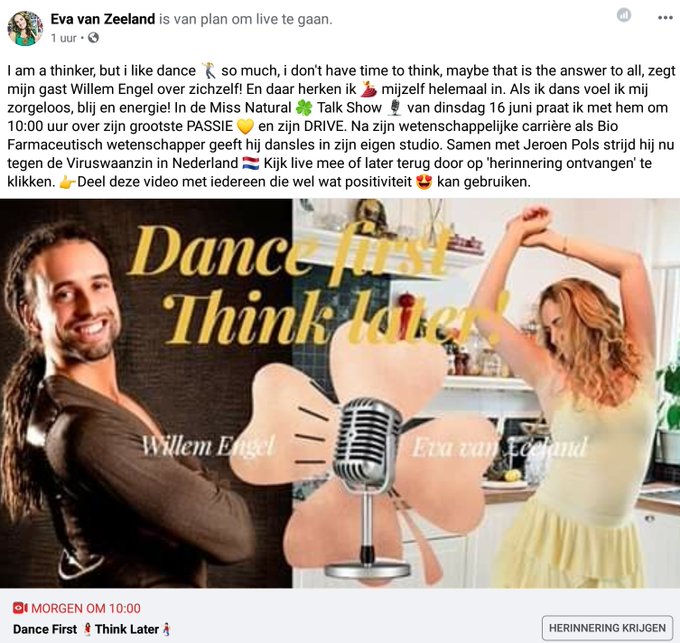Open the Dance first Think later cover image
The height and width of the screenshot is (643, 680).
pyautogui.click(x=340, y=393)
